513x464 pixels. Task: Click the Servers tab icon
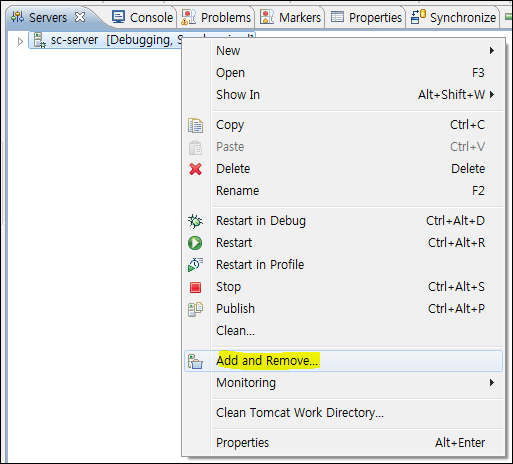coord(18,17)
